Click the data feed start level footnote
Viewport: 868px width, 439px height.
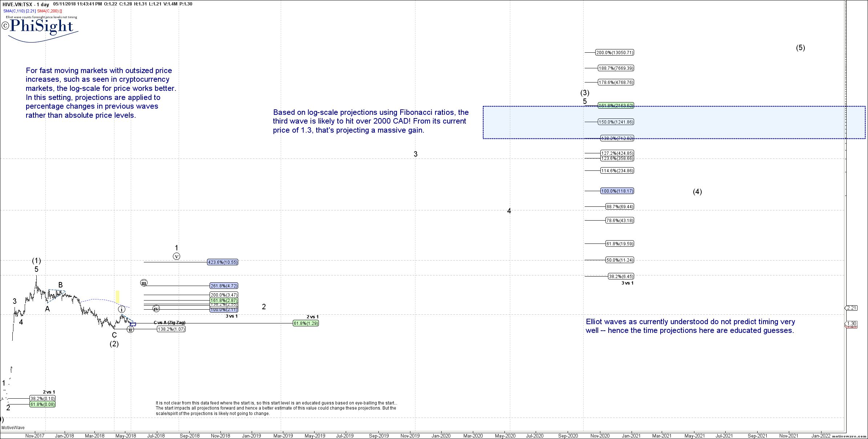(x=276, y=408)
